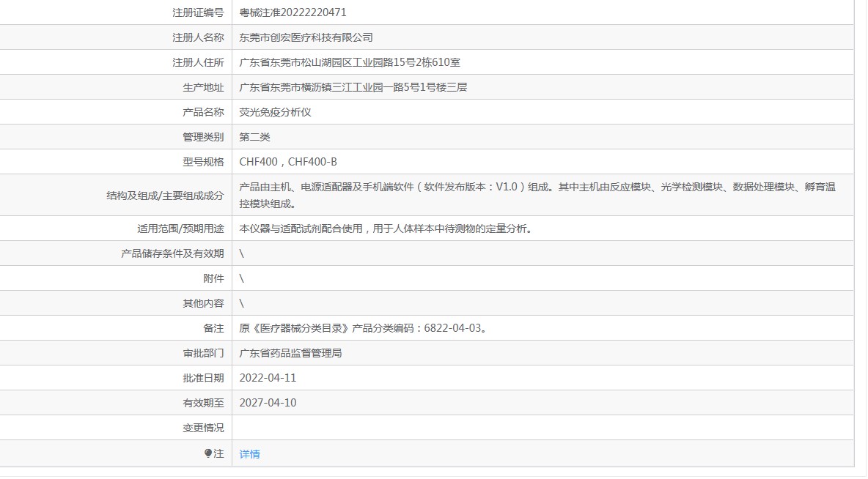The width and height of the screenshot is (868, 479).
Task: Click the 附件 label
Action: click(x=213, y=278)
